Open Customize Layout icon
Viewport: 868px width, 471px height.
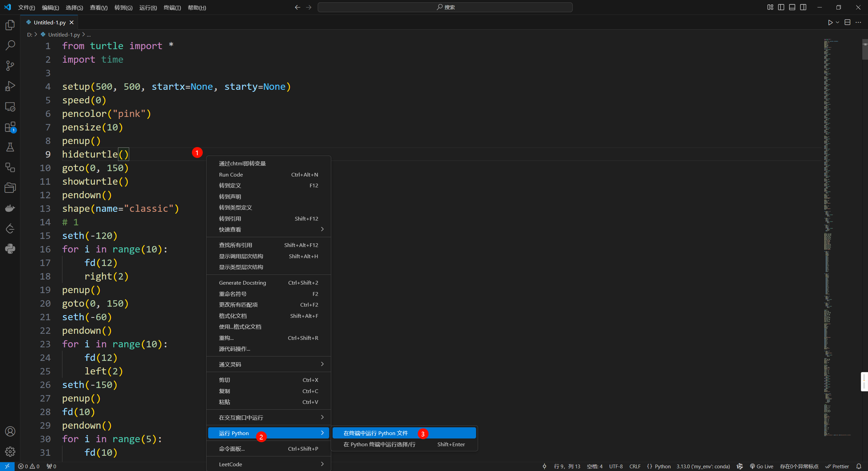(x=770, y=7)
